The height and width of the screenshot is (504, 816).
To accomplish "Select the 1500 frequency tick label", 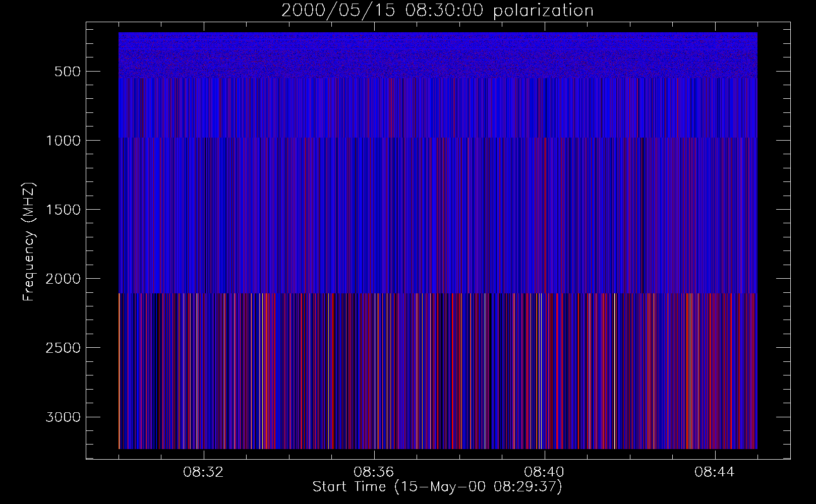I will (63, 210).
